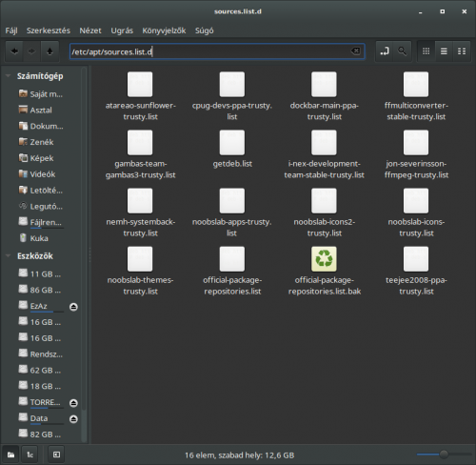Go up to the parent directory
The height and width of the screenshot is (465, 476).
pyautogui.click(x=50, y=51)
